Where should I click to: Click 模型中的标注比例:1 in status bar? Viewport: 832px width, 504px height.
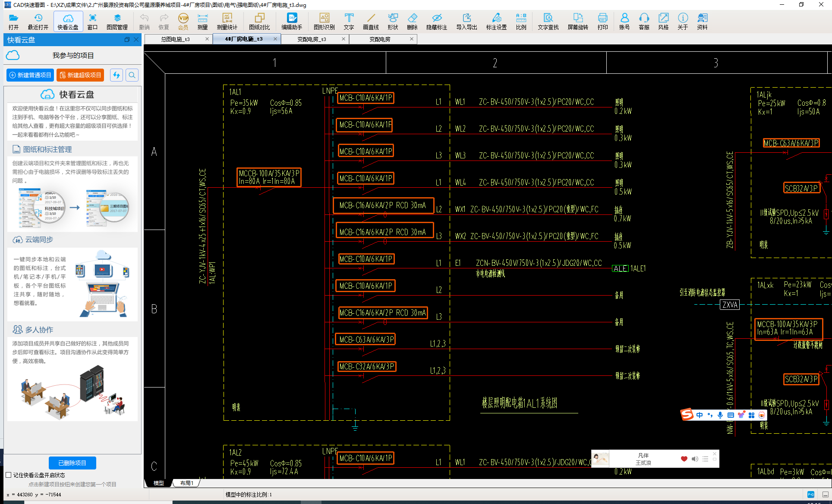click(249, 495)
